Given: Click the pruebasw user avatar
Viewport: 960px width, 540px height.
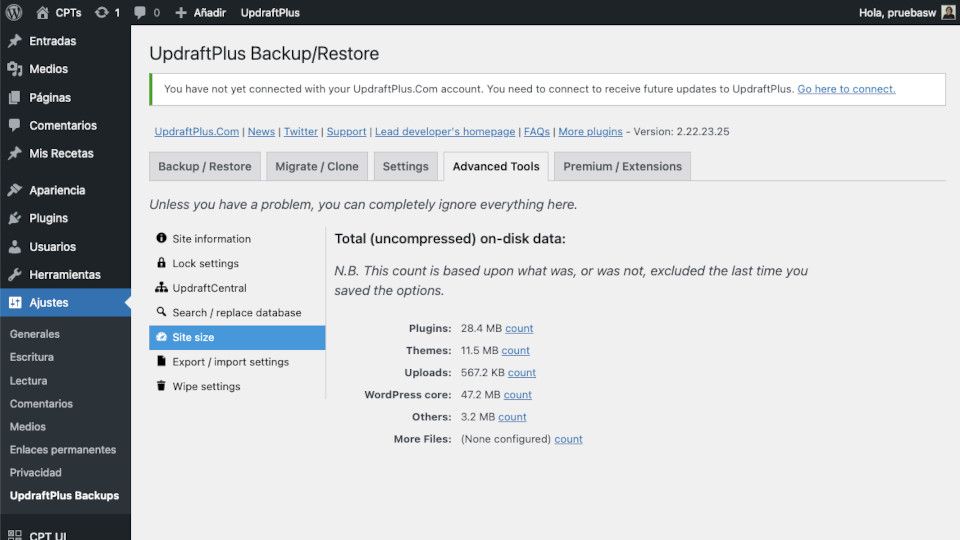Looking at the screenshot, I should tap(948, 12).
